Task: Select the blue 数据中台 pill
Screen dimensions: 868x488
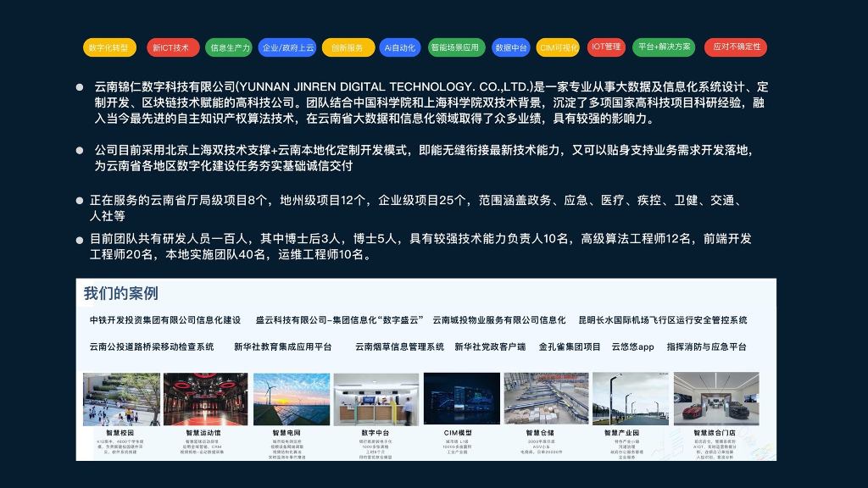Action: pyautogui.click(x=510, y=47)
